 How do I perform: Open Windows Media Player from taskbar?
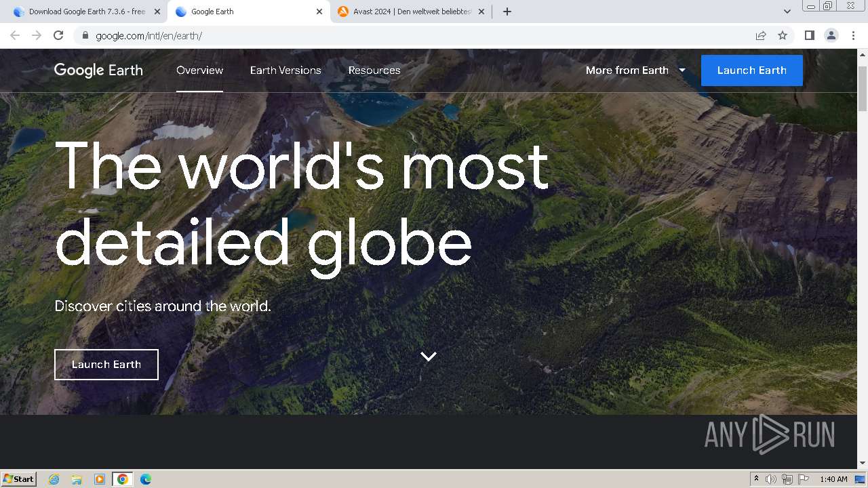point(100,479)
